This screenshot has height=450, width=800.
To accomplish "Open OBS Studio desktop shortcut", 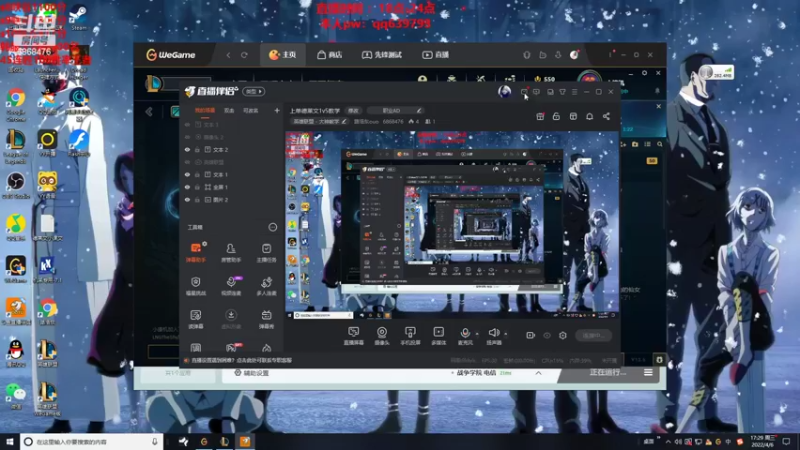I will click(16, 186).
